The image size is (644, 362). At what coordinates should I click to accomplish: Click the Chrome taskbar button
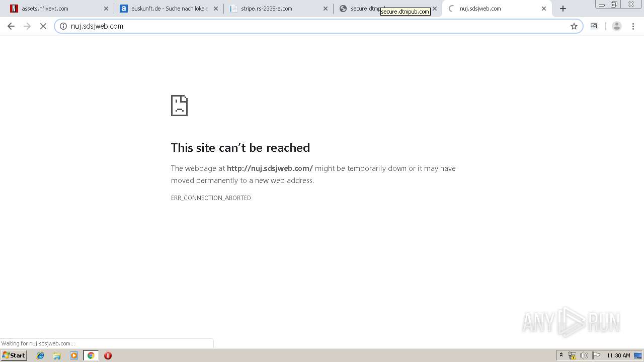(91, 355)
